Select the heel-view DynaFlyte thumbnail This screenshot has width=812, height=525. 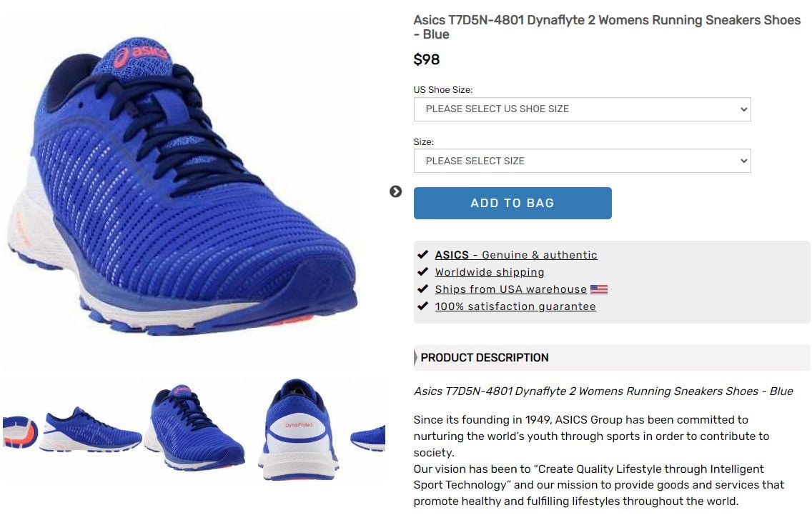point(298,429)
